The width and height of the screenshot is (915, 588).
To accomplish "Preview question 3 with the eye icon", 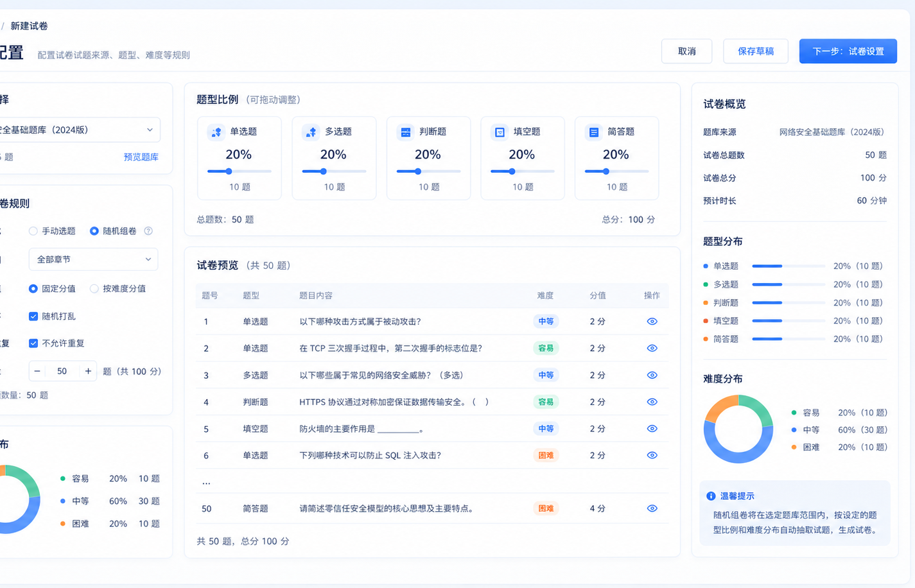I will pyautogui.click(x=652, y=376).
